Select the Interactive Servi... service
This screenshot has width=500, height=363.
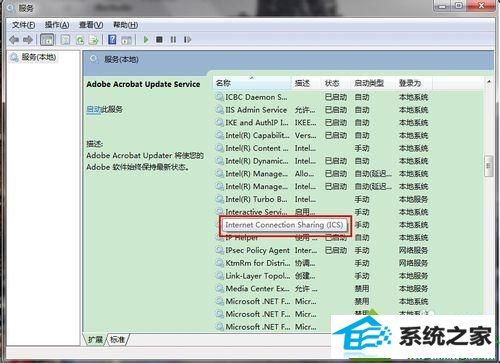click(322, 212)
